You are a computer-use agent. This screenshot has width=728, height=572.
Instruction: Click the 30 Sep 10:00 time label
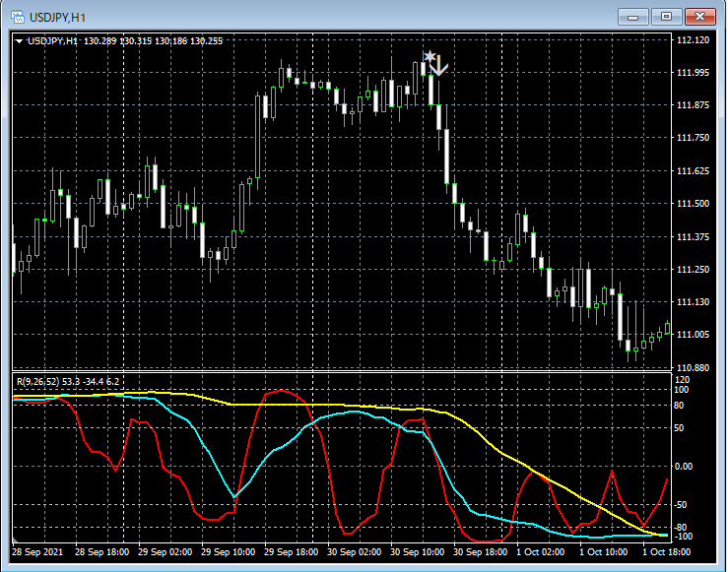[417, 552]
